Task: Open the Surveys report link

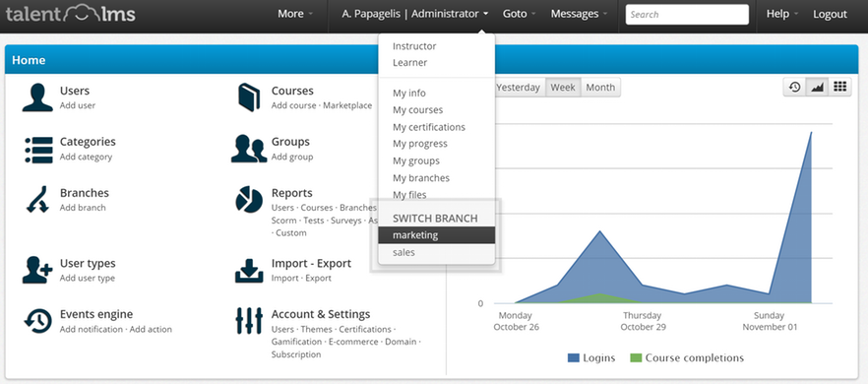Action: pos(346,221)
